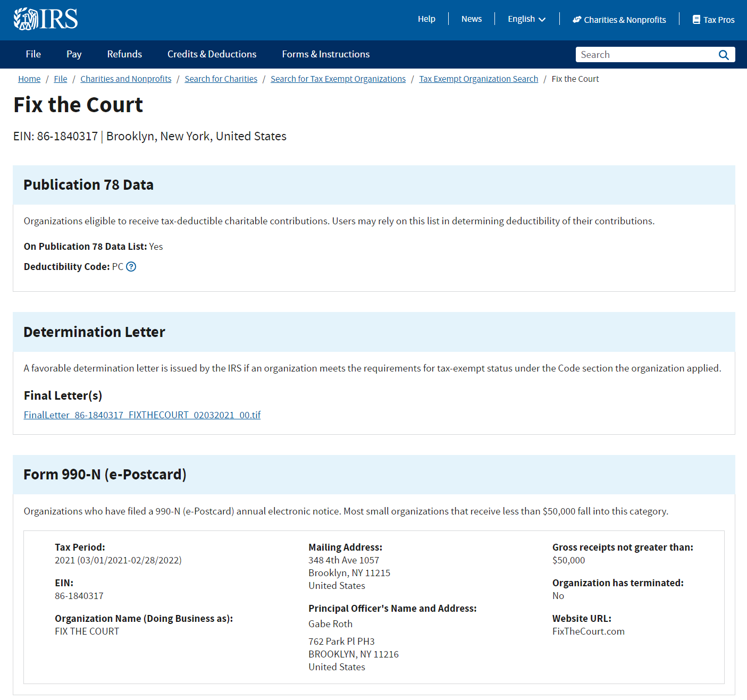Click the IRS logo in header
The height and width of the screenshot is (700, 747).
point(46,19)
